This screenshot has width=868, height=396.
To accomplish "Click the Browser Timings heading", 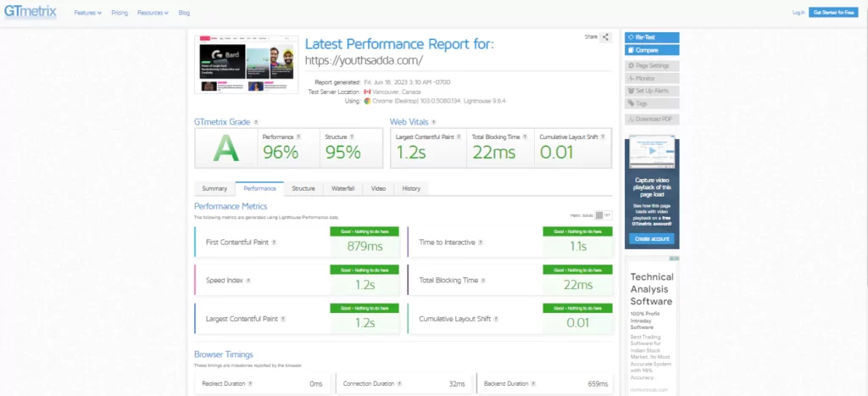I will pyautogui.click(x=224, y=354).
